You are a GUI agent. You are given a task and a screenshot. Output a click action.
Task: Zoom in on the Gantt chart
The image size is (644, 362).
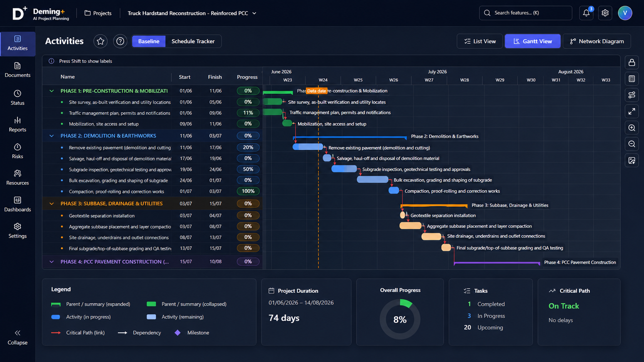632,128
